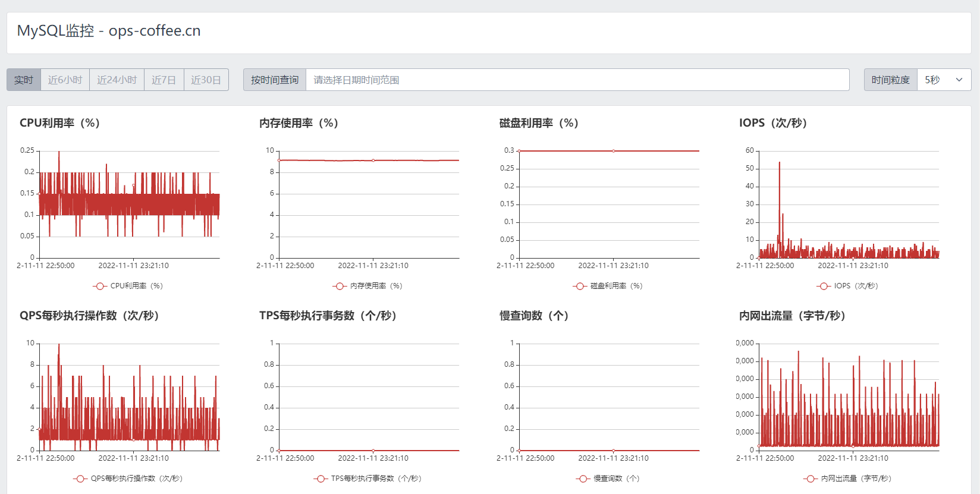Click the TPS每秒执行事务数 legend icon
980x494 pixels.
pyautogui.click(x=321, y=479)
